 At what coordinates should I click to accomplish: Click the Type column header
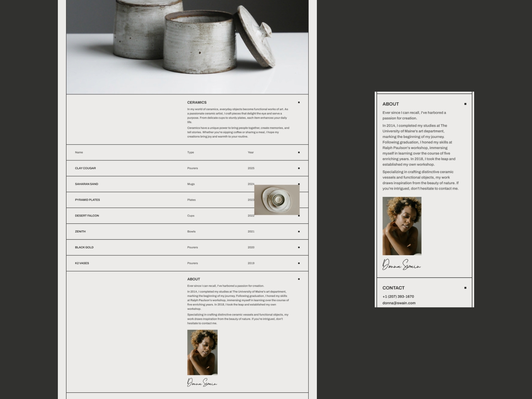[190, 152]
